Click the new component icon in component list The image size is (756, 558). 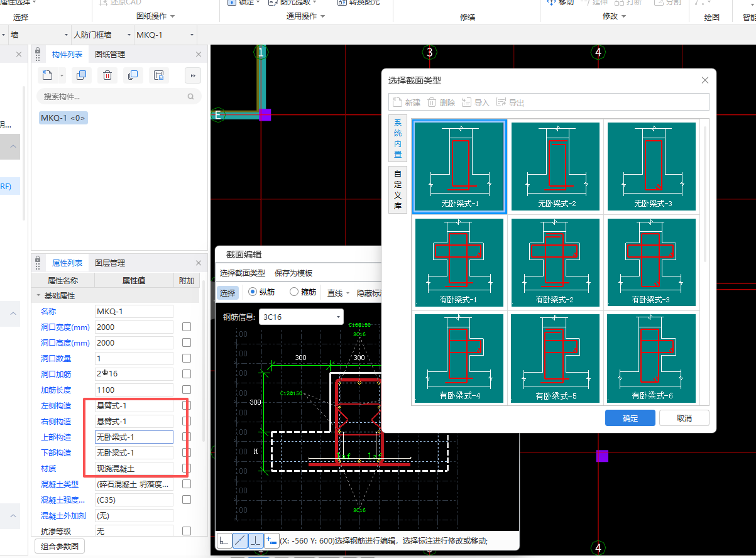tap(48, 75)
